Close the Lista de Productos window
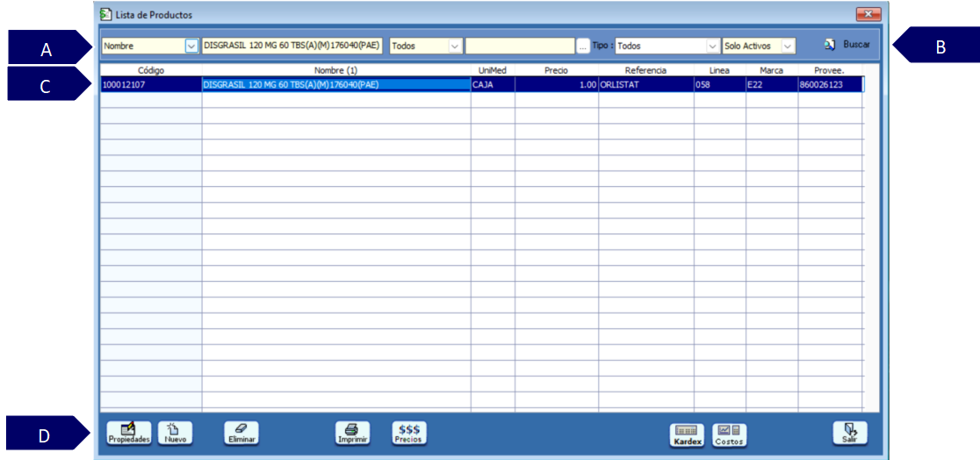This screenshot has width=980, height=460. (868, 14)
